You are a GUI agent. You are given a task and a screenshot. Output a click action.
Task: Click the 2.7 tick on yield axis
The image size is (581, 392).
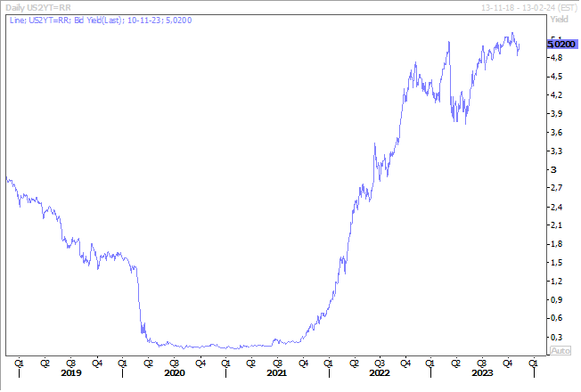[557, 188]
